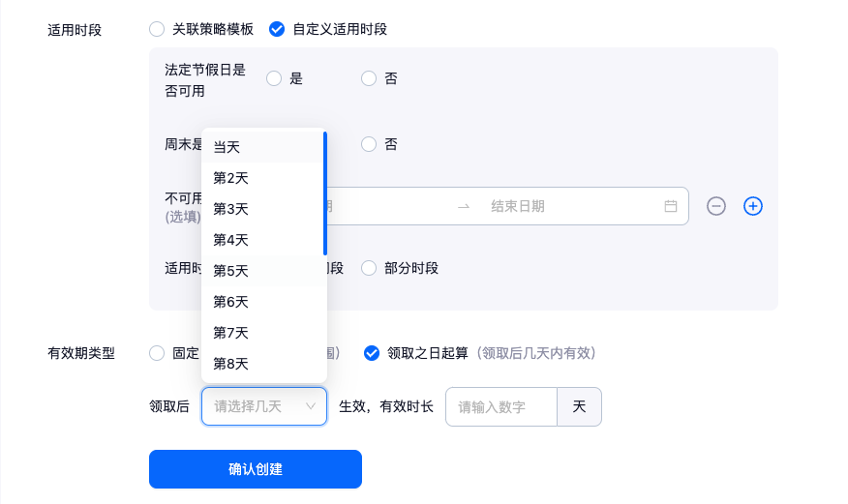Image resolution: width=848 pixels, height=504 pixels.
Task: Choose 否 for 法定节假日是否可用
Action: pyautogui.click(x=369, y=78)
